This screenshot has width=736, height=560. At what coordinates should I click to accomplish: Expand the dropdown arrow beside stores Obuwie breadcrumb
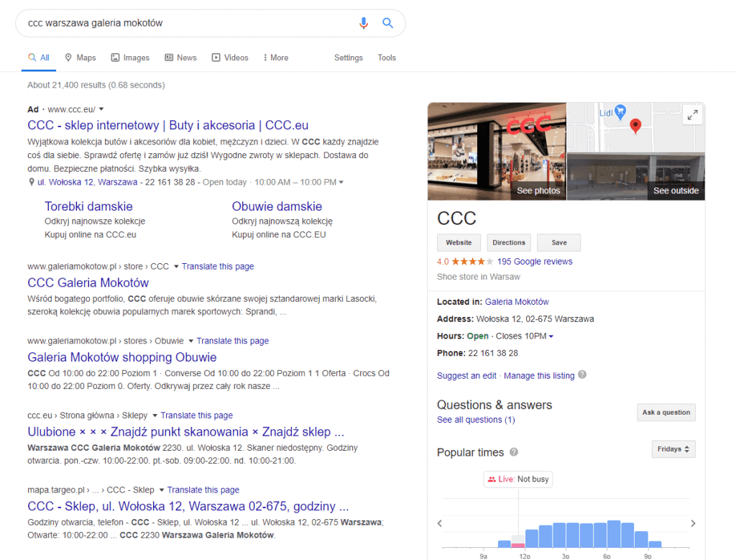[x=190, y=341]
